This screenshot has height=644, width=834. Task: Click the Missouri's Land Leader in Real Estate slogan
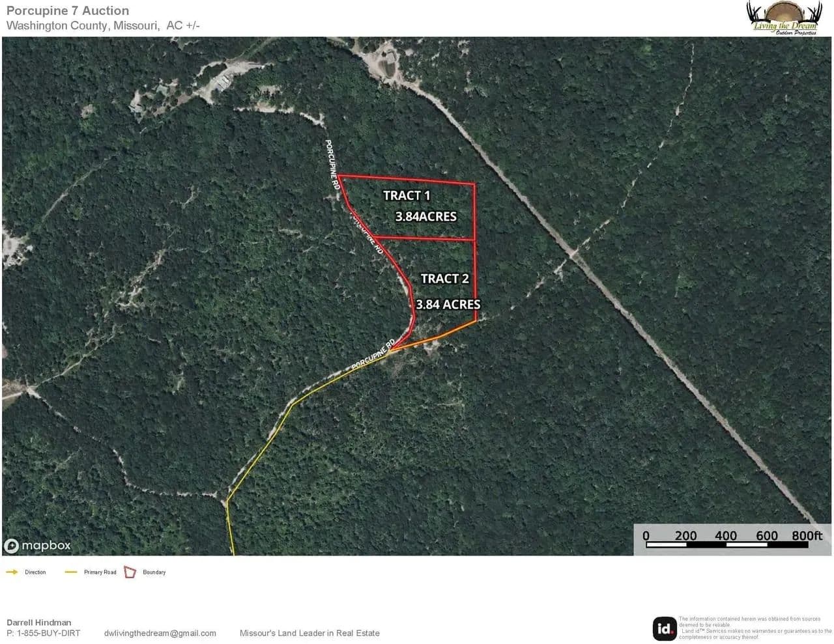pyautogui.click(x=309, y=633)
